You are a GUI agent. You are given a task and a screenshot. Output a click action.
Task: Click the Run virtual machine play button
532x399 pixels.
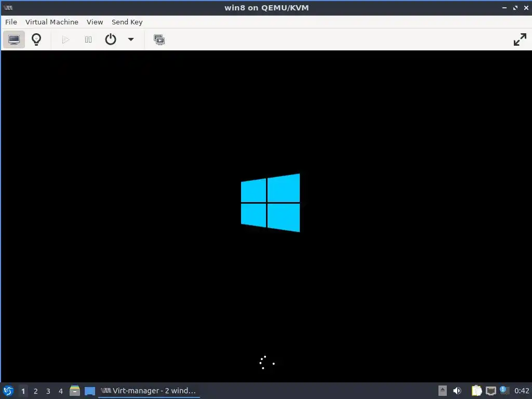click(66, 39)
